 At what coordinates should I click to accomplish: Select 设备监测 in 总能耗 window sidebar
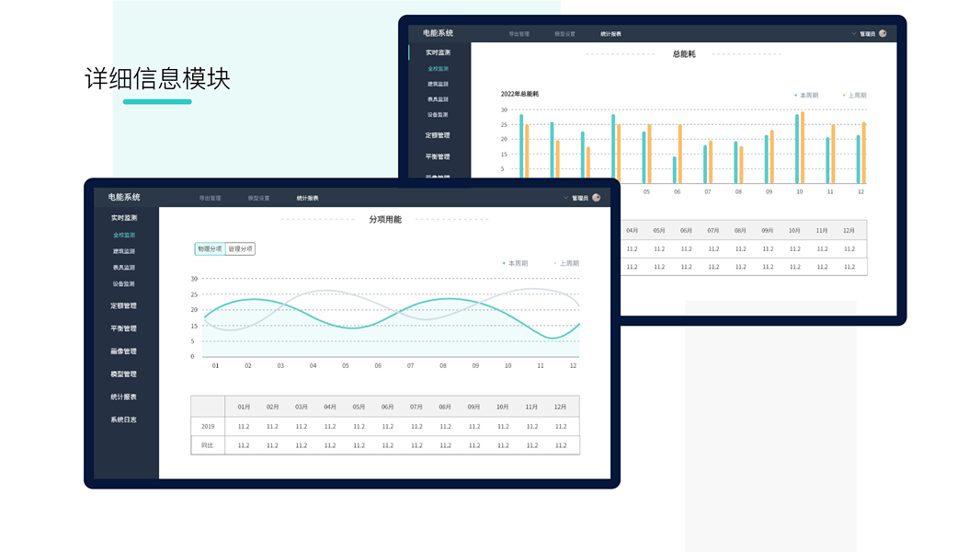[439, 115]
